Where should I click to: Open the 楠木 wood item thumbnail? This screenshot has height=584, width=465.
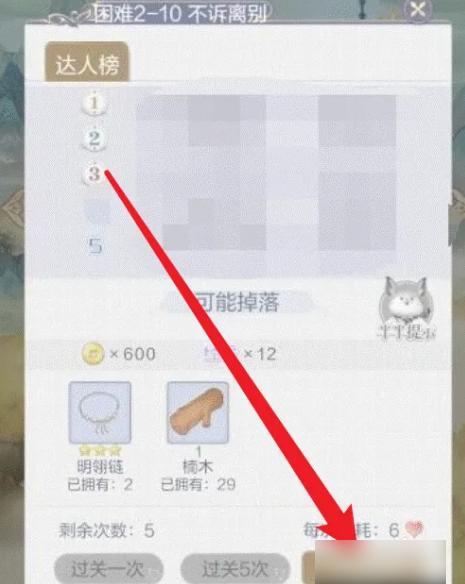coord(198,412)
